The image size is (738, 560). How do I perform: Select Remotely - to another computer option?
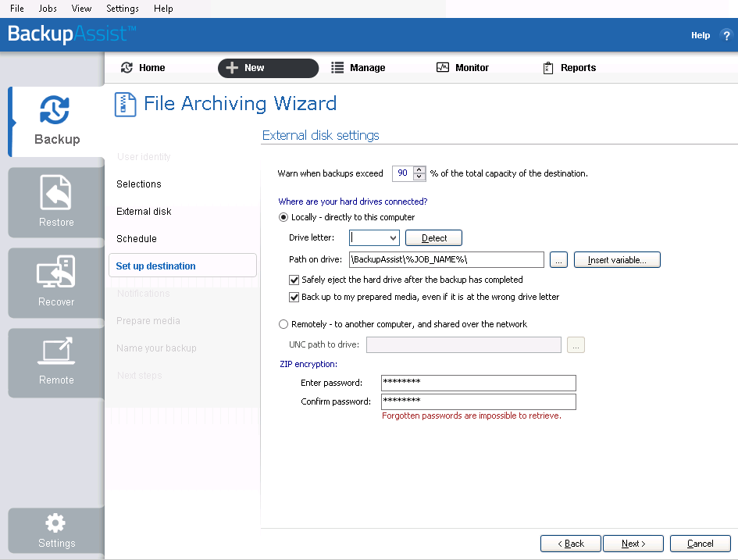coord(283,324)
